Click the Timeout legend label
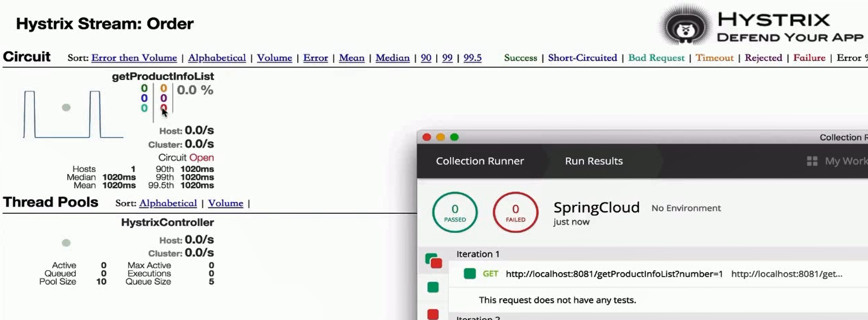This screenshot has width=868, height=320. (714, 58)
